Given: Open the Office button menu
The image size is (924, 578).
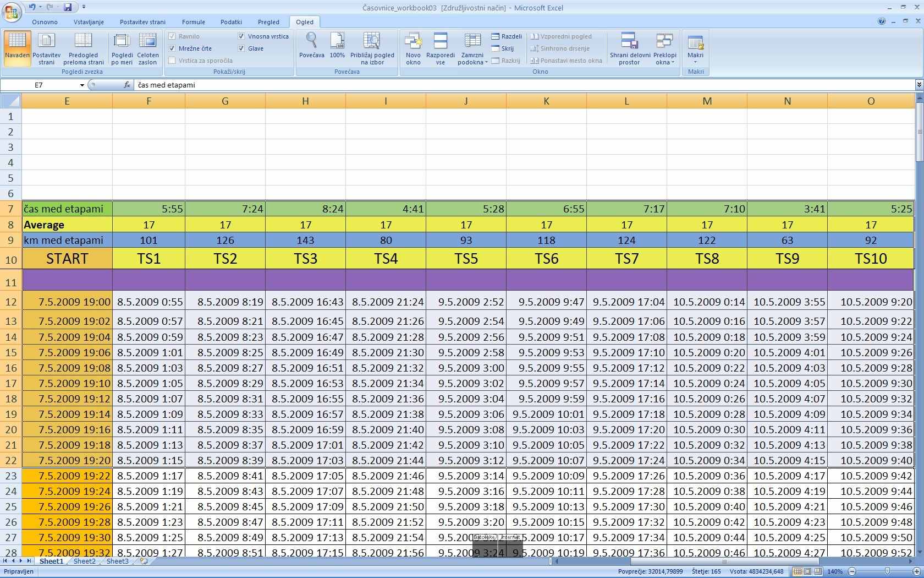Looking at the screenshot, I should coord(12,12).
